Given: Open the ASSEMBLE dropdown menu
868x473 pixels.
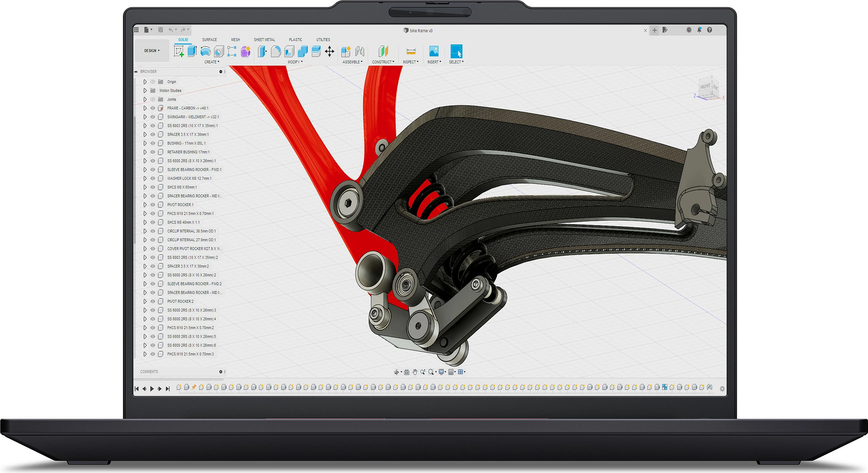Looking at the screenshot, I should click(352, 62).
